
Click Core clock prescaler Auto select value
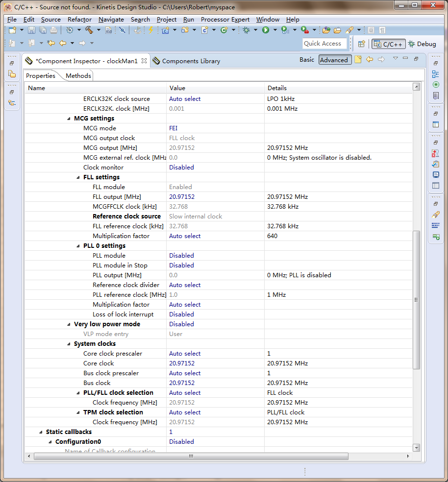(x=185, y=354)
